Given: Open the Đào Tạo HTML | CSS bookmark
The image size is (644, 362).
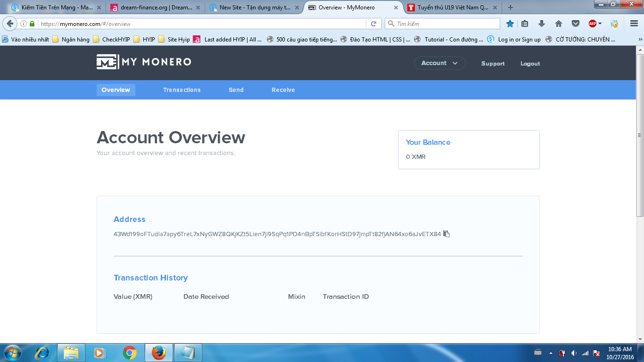Looking at the screenshot, I should [x=375, y=40].
